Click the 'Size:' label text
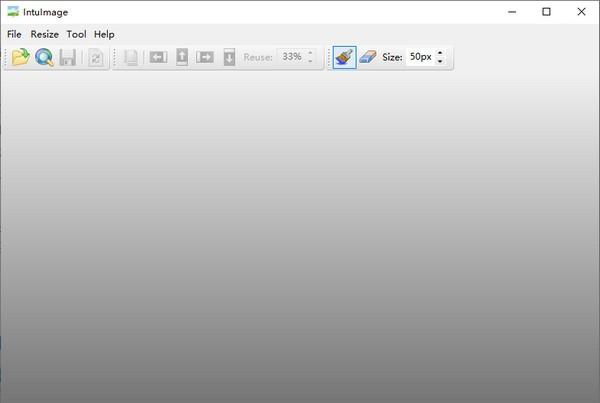Image resolution: width=600 pixels, height=403 pixels. (x=392, y=57)
